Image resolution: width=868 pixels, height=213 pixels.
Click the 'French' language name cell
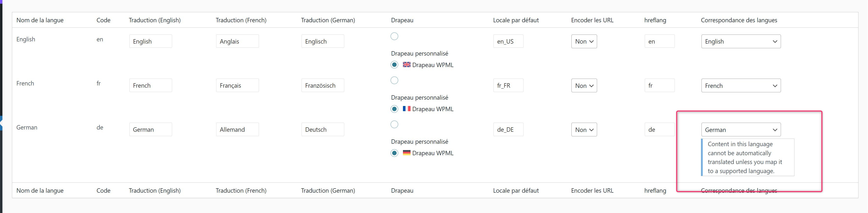pos(25,83)
